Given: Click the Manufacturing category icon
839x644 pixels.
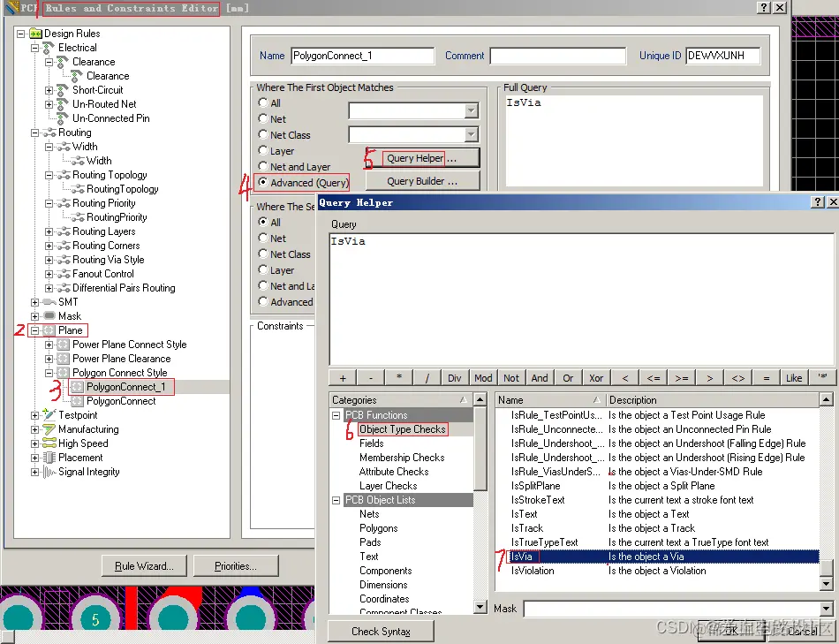Looking at the screenshot, I should click(x=49, y=429).
